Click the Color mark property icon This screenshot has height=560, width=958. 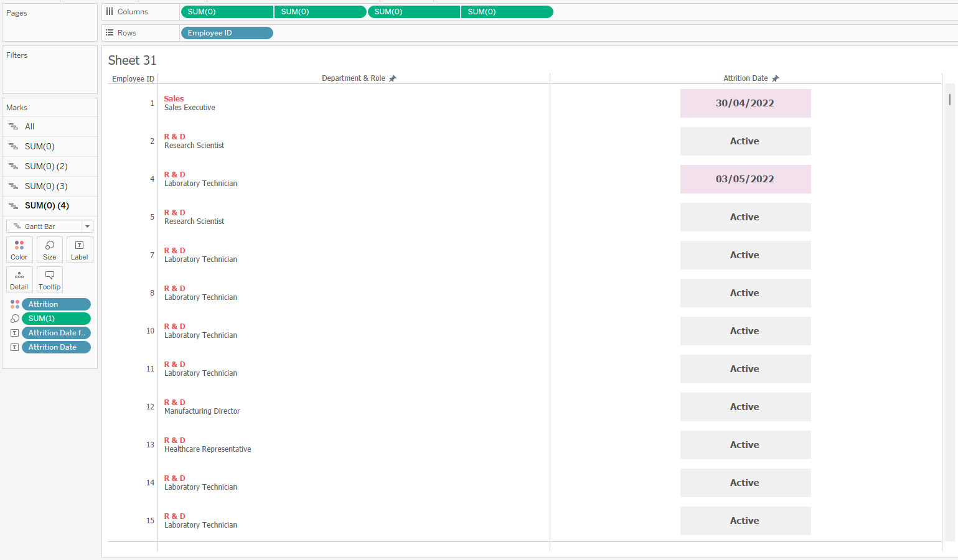[19, 250]
